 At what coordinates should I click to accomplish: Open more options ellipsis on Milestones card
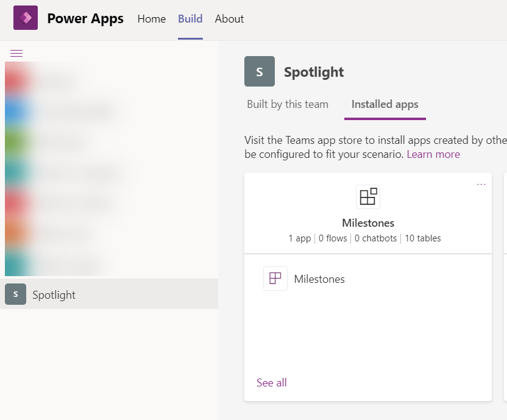pos(481,185)
